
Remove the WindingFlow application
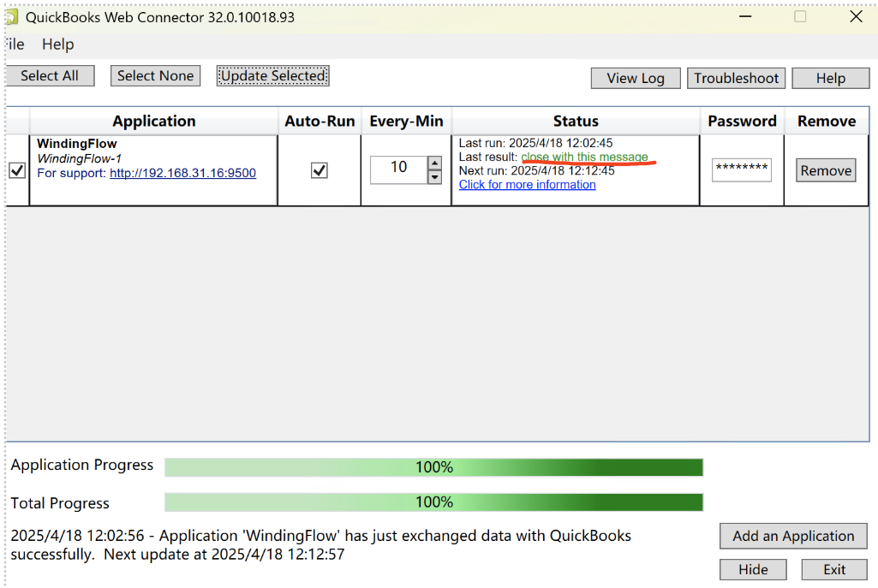point(826,170)
